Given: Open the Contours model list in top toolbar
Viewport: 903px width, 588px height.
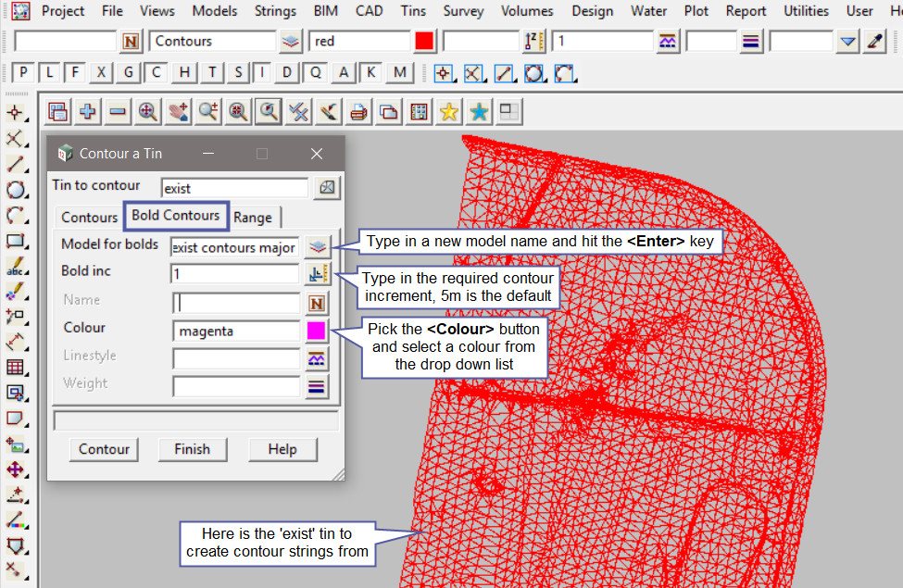Looking at the screenshot, I should point(291,42).
